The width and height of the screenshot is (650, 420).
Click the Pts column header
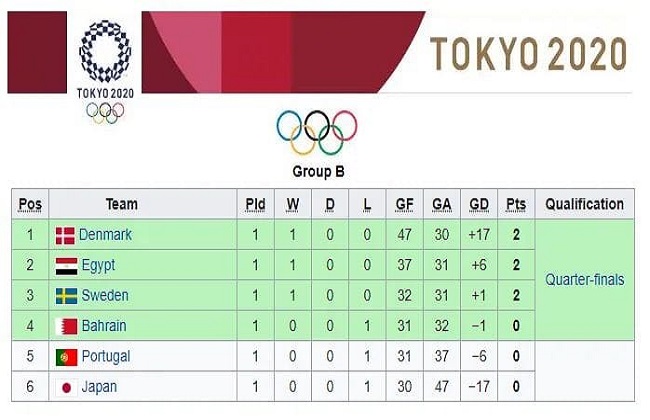coord(516,204)
